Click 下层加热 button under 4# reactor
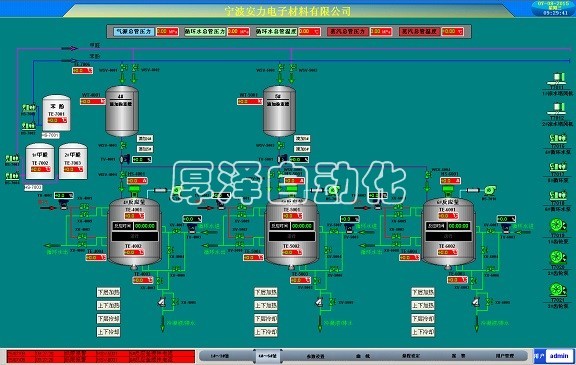The image size is (576, 365). pyautogui.click(x=108, y=292)
